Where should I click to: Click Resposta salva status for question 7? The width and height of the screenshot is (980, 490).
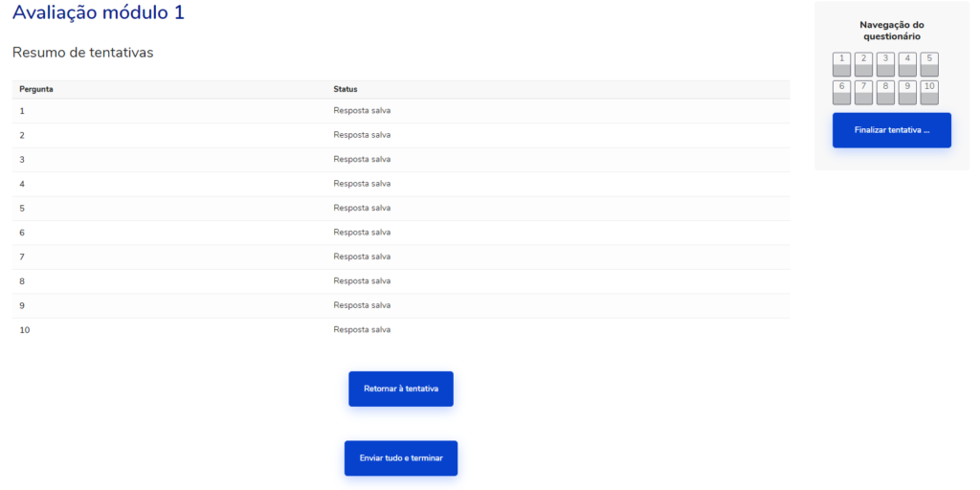362,256
